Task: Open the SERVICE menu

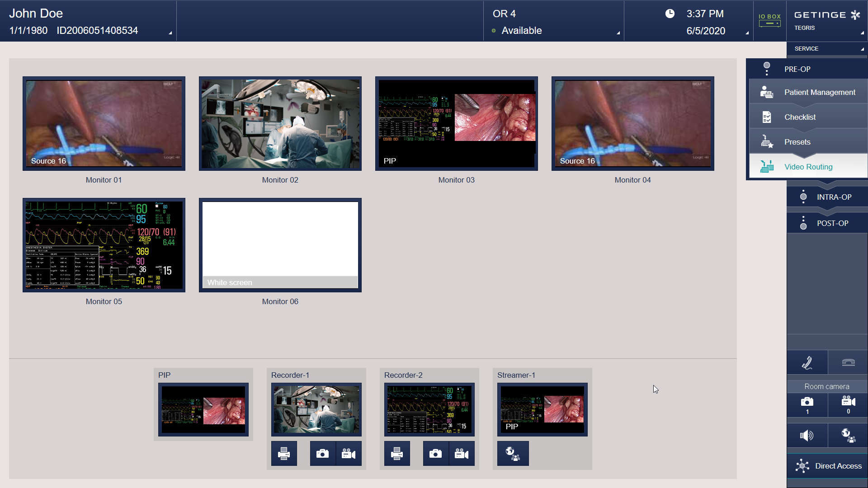Action: (x=826, y=49)
